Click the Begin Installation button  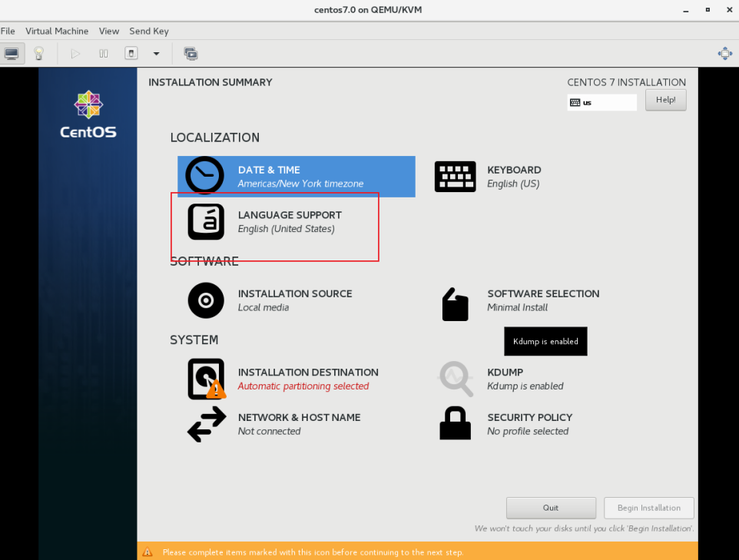point(649,508)
